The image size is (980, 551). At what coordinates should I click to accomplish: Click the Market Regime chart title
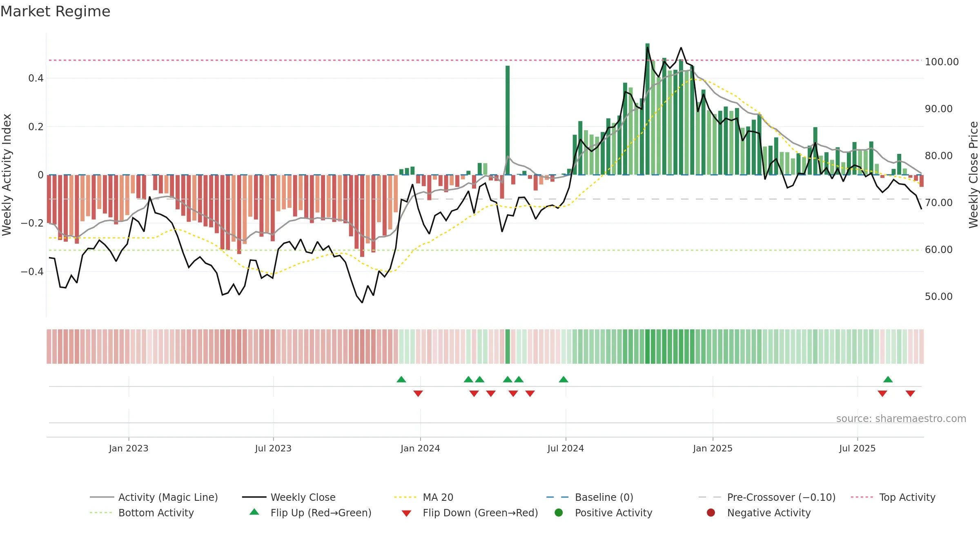tap(55, 11)
